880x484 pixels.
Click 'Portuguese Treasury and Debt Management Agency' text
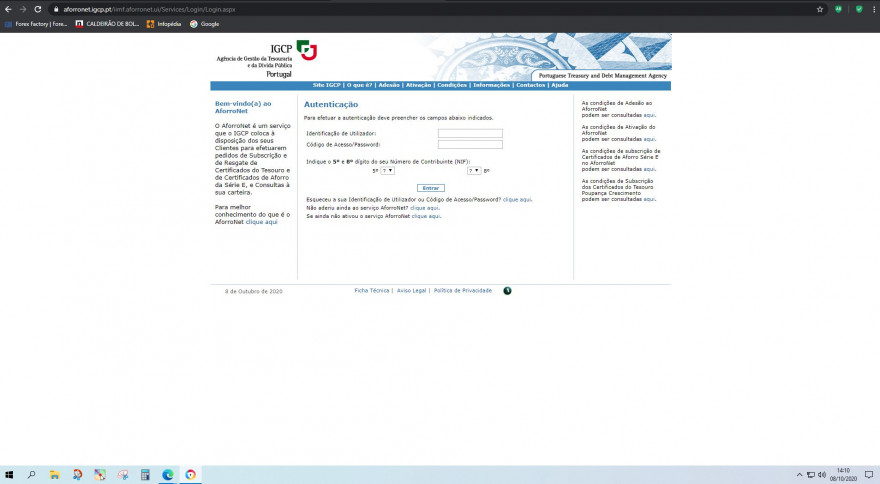point(603,76)
